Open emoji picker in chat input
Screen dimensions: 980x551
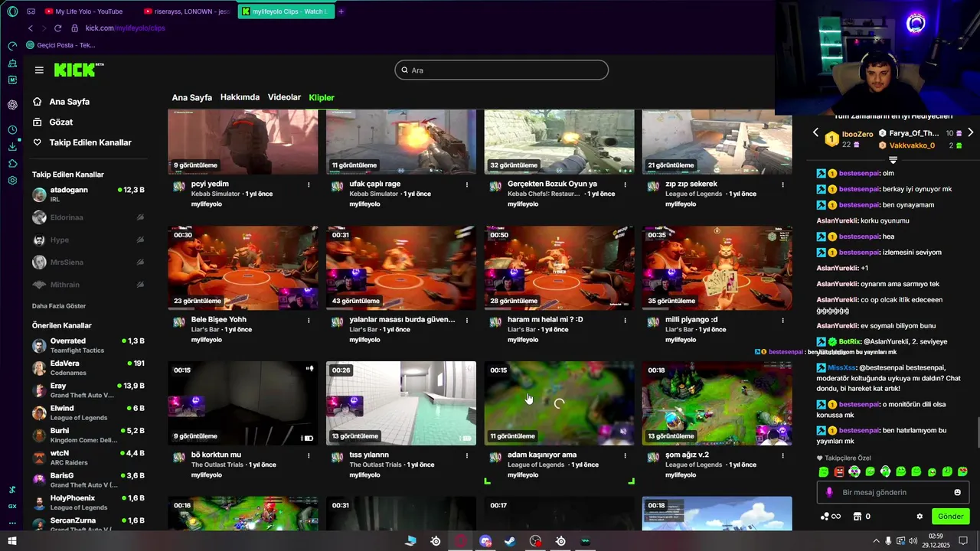(x=957, y=492)
